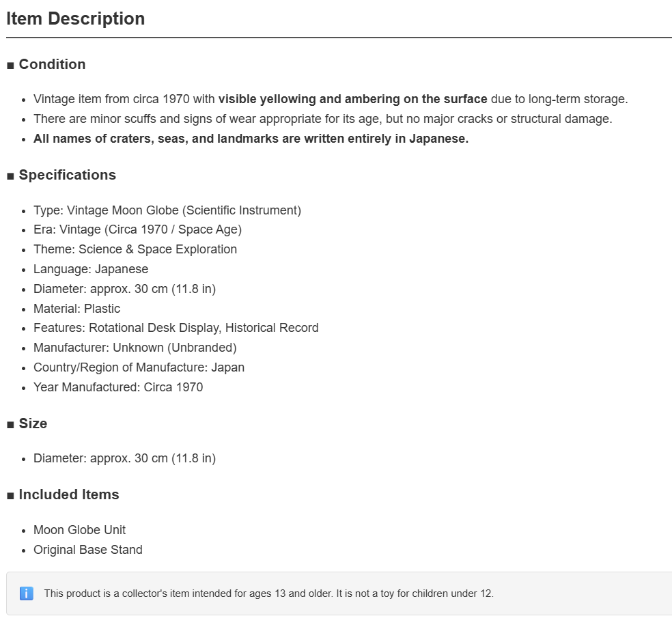This screenshot has height=629, width=672.
Task: Click the ages 13 and older notice
Action: pos(268,593)
